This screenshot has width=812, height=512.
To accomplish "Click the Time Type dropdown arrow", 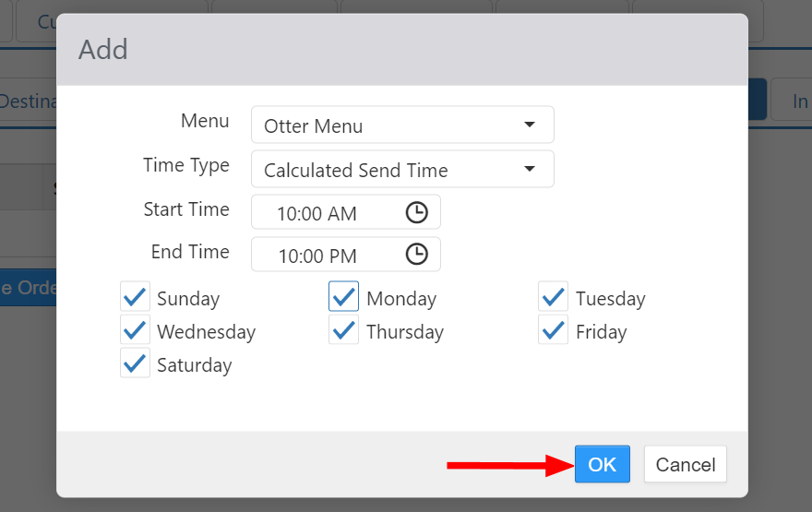I will click(x=530, y=169).
